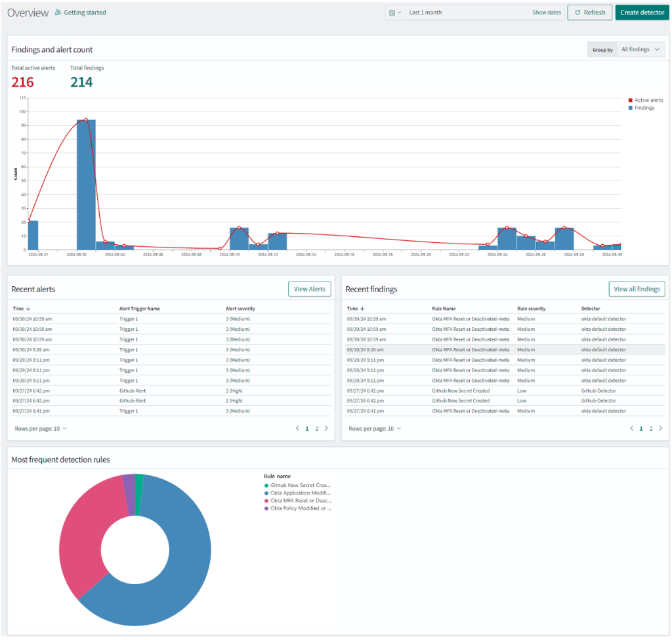
Task: Click the green donut chart segment
Action: (138, 494)
